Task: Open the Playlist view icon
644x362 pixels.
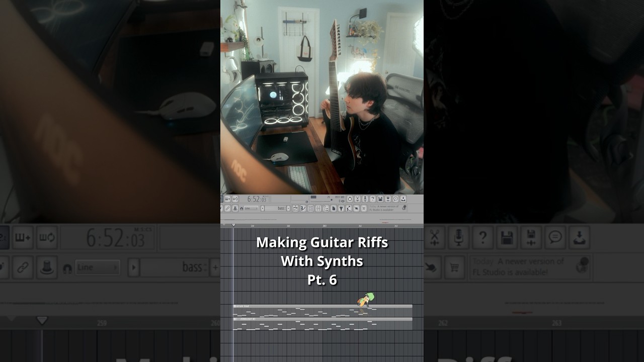Action: [x=295, y=209]
